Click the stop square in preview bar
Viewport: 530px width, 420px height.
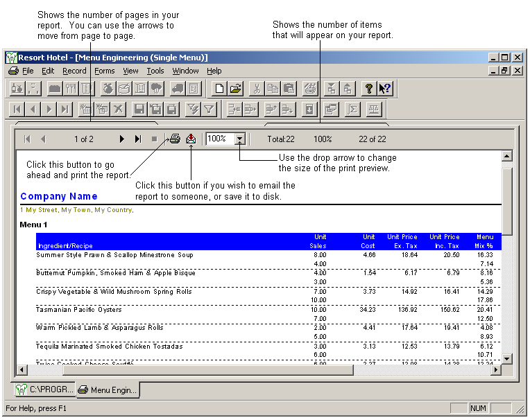[155, 139]
